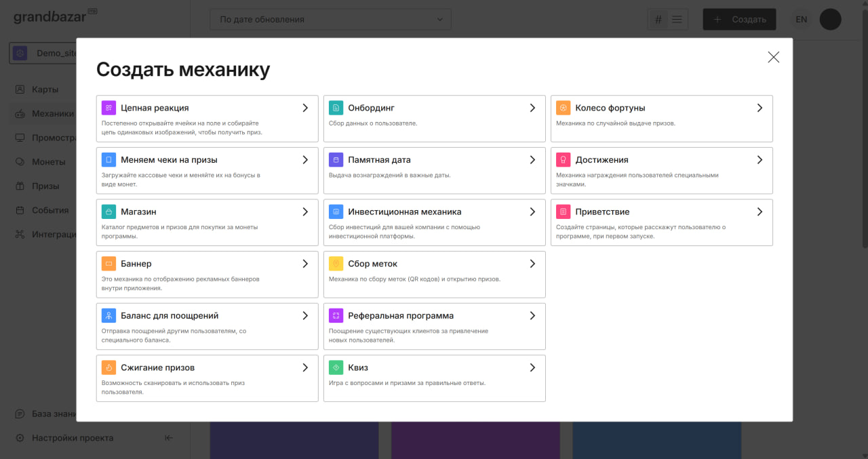This screenshot has width=868, height=459.
Task: Click the yellow Сбор меток icon
Action: [x=336, y=264]
